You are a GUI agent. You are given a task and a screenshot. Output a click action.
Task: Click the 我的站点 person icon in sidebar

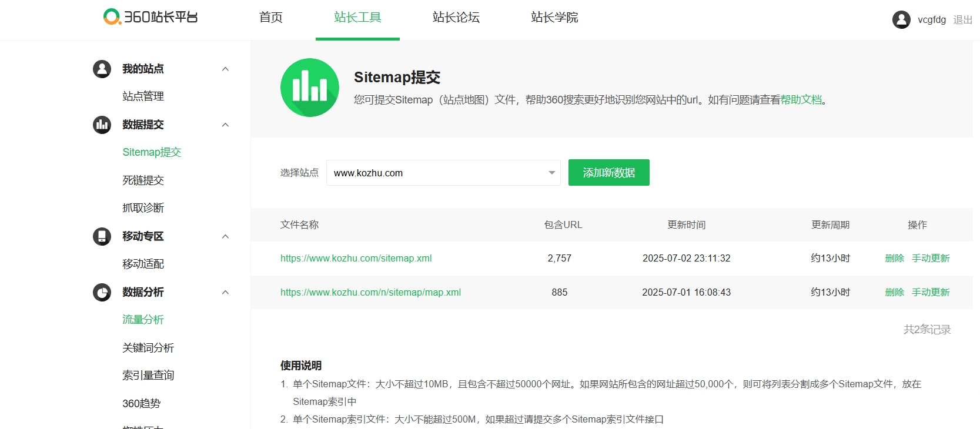(x=102, y=69)
